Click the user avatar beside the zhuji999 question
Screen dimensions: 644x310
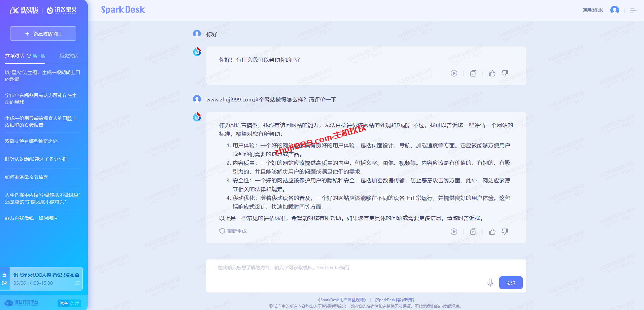point(197,99)
